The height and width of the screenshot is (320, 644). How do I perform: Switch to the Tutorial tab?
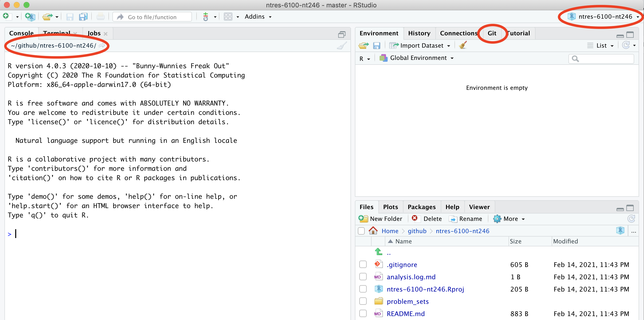(519, 33)
